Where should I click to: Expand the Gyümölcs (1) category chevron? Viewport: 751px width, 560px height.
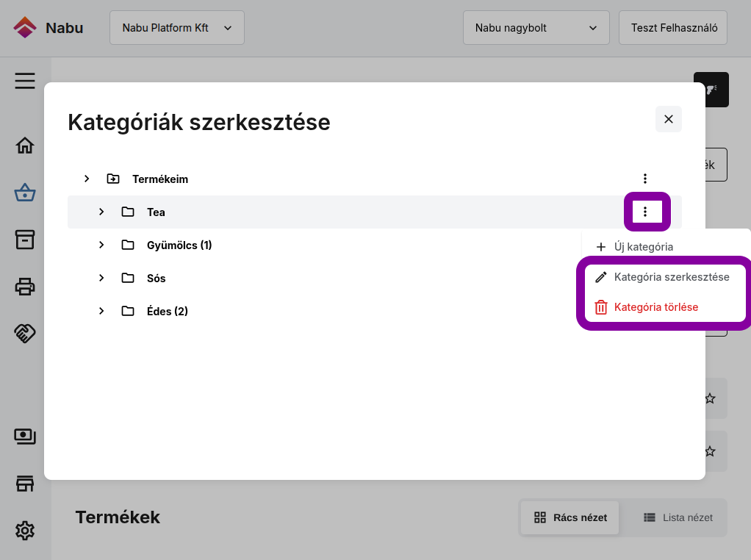pos(101,245)
